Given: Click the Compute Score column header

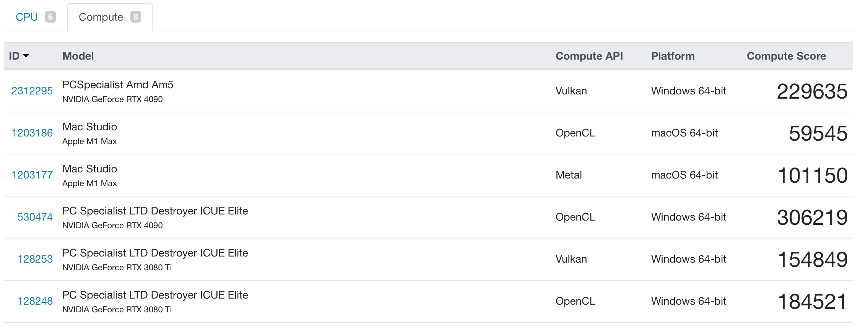Looking at the screenshot, I should [x=787, y=56].
